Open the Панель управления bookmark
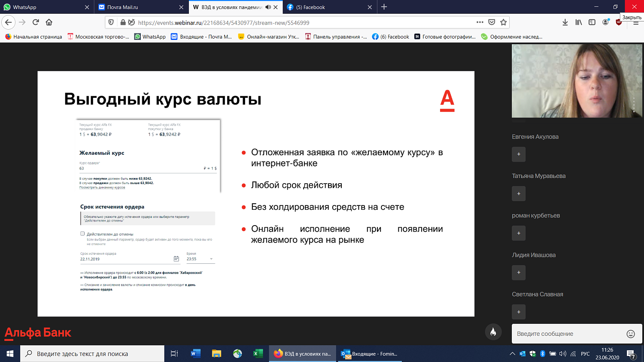644x362 pixels. [336, 36]
